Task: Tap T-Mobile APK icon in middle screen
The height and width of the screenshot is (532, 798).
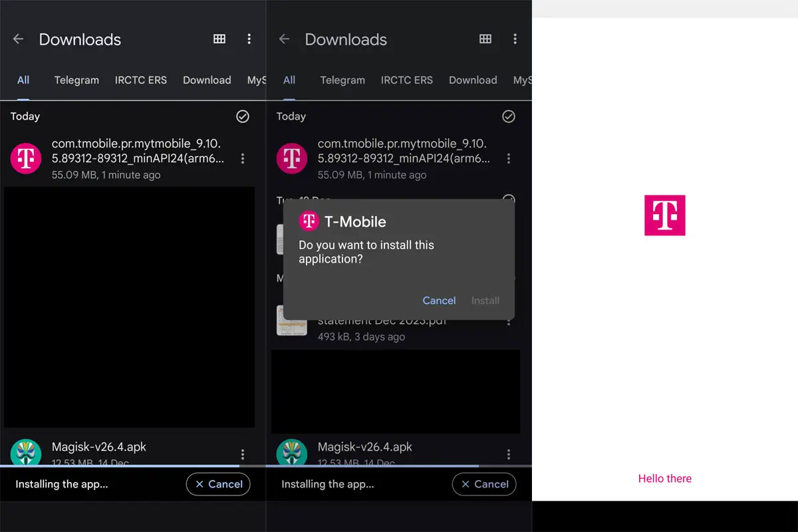Action: [x=292, y=158]
